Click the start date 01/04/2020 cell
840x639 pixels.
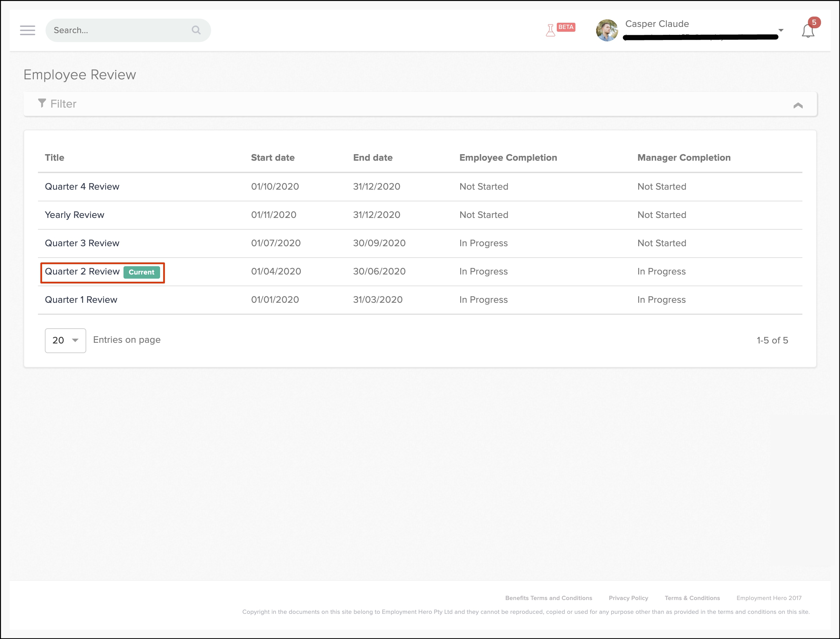276,272
